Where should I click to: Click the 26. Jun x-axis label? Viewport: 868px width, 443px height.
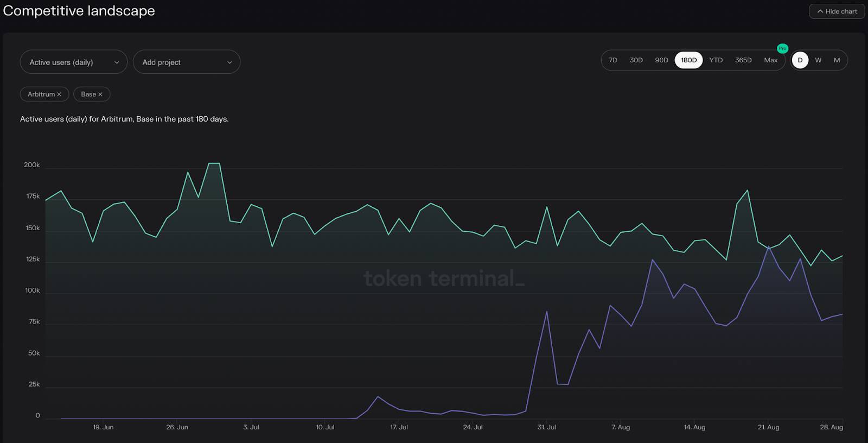click(x=177, y=427)
